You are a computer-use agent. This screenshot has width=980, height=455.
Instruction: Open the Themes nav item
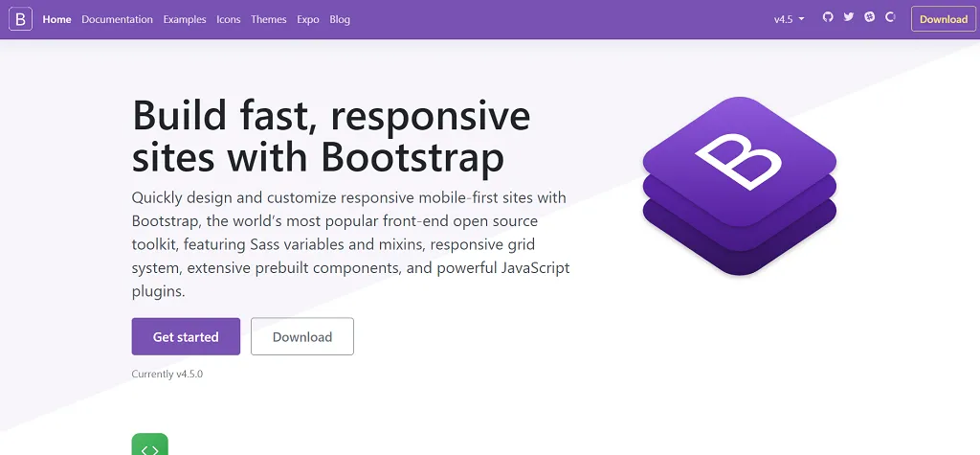[x=269, y=19]
